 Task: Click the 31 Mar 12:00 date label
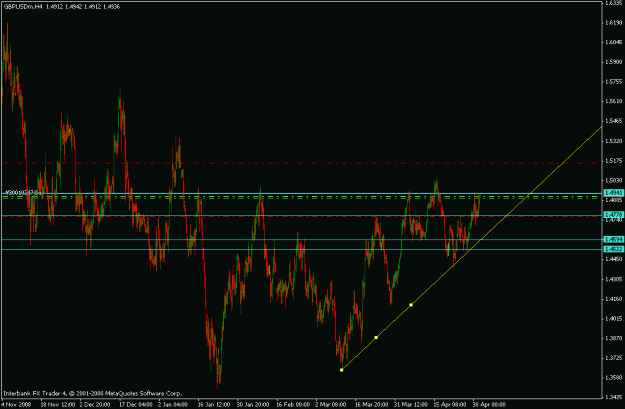point(411,405)
